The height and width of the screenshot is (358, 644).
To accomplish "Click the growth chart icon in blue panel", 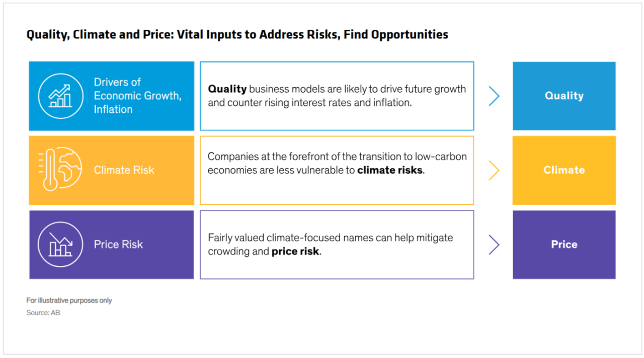I will (x=61, y=96).
